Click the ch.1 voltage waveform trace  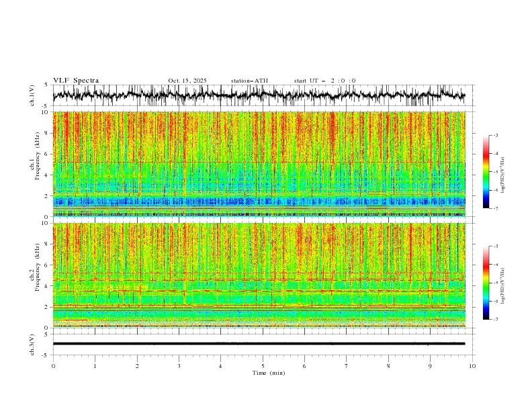point(259,95)
